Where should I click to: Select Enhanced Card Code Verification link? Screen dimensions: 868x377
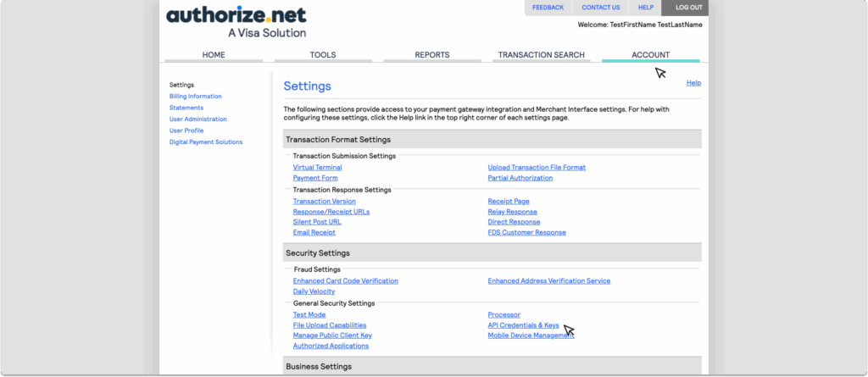(345, 281)
